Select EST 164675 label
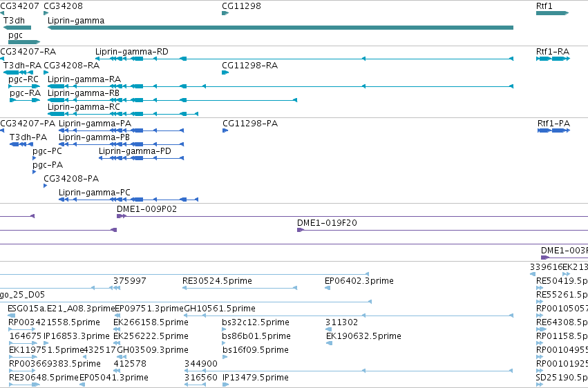588x388 pixels. tap(25, 336)
